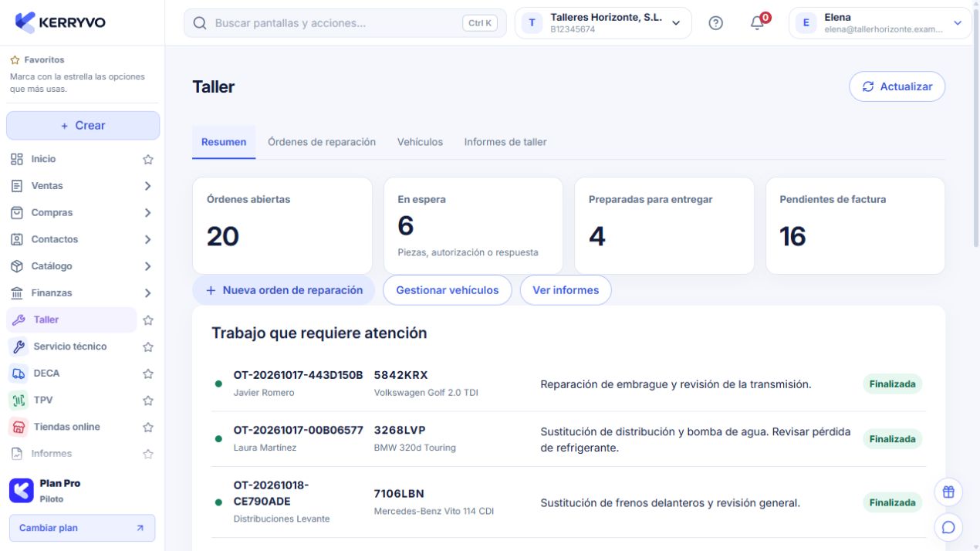Image resolution: width=980 pixels, height=551 pixels.
Task: Click the Compras bag icon
Action: pyautogui.click(x=17, y=212)
